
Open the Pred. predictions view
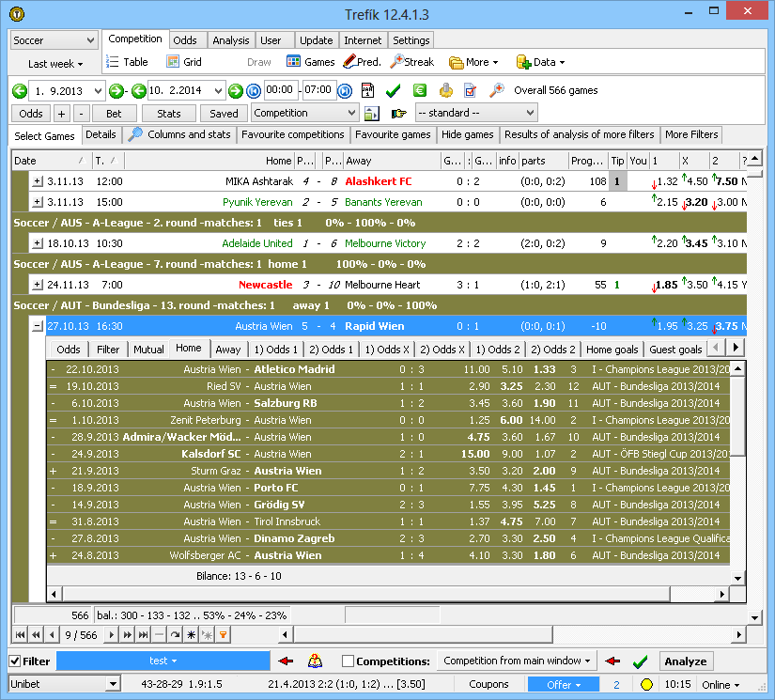click(x=362, y=62)
